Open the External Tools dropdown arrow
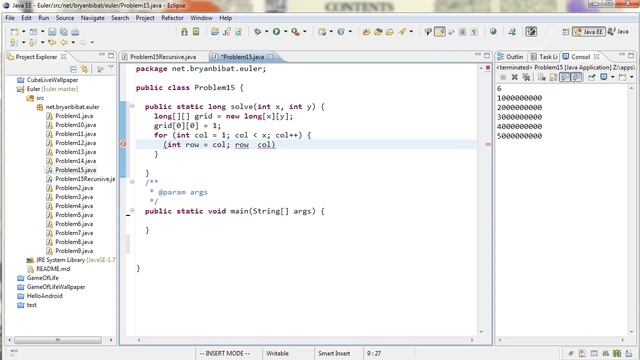This screenshot has width=640, height=360. point(304,31)
